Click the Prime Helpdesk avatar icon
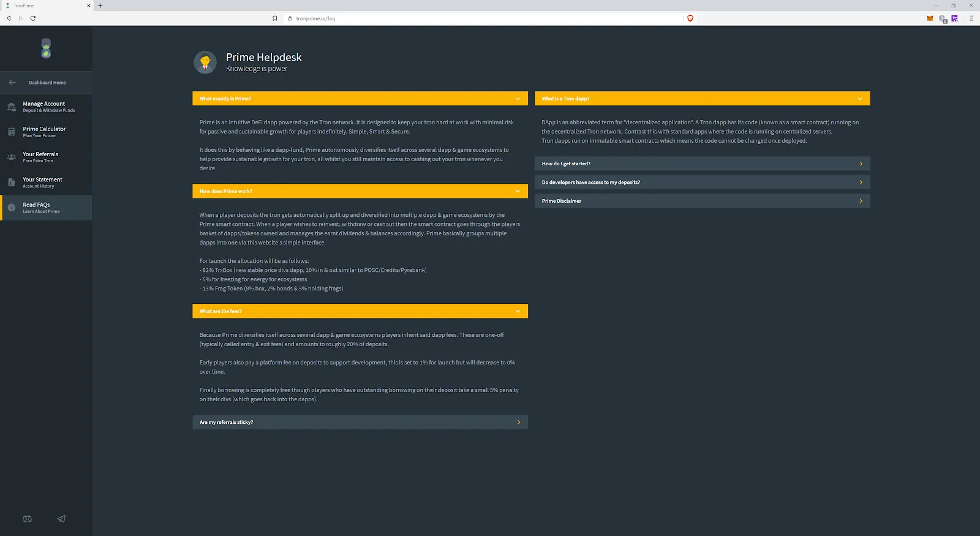The width and height of the screenshot is (980, 536). 205,62
